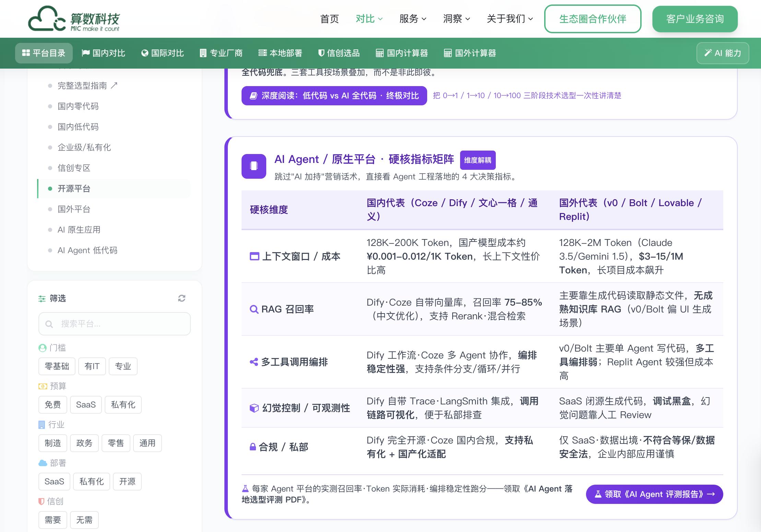Click the 私有化 filter under 预算
Image resolution: width=761 pixels, height=532 pixels.
coord(123,405)
